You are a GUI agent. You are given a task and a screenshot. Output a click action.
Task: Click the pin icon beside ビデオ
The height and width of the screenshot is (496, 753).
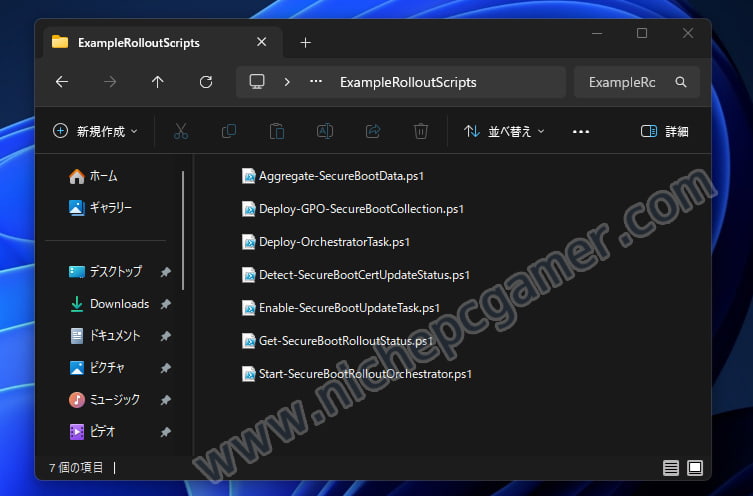[x=166, y=432]
